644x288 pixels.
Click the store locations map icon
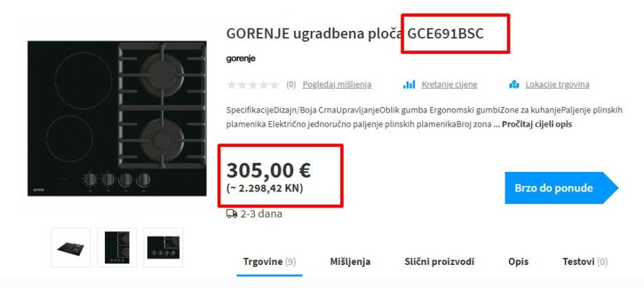tap(514, 85)
